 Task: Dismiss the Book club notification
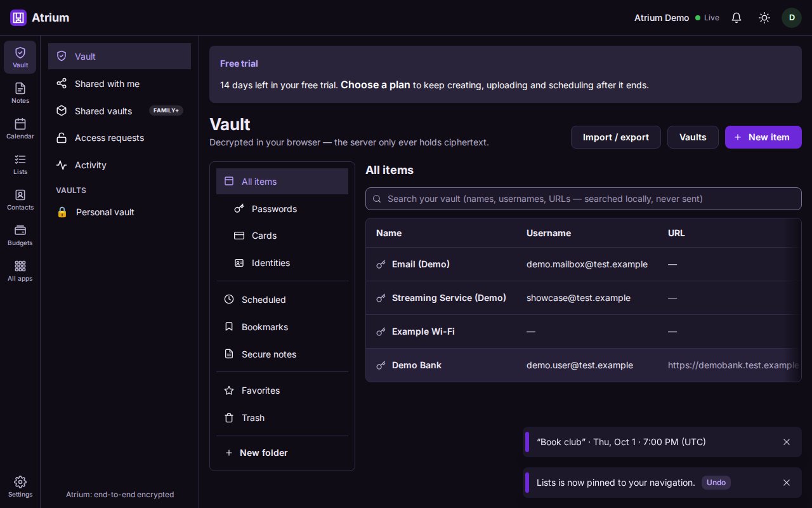pyautogui.click(x=787, y=442)
